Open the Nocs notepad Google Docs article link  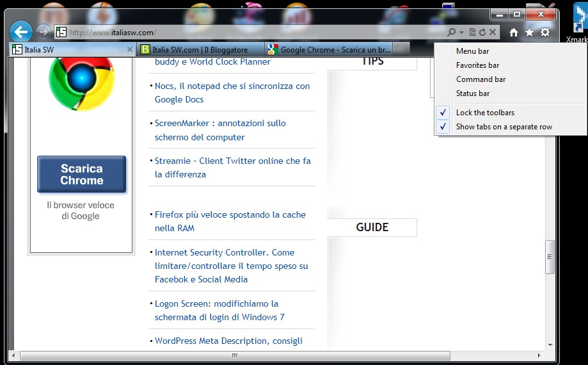232,93
